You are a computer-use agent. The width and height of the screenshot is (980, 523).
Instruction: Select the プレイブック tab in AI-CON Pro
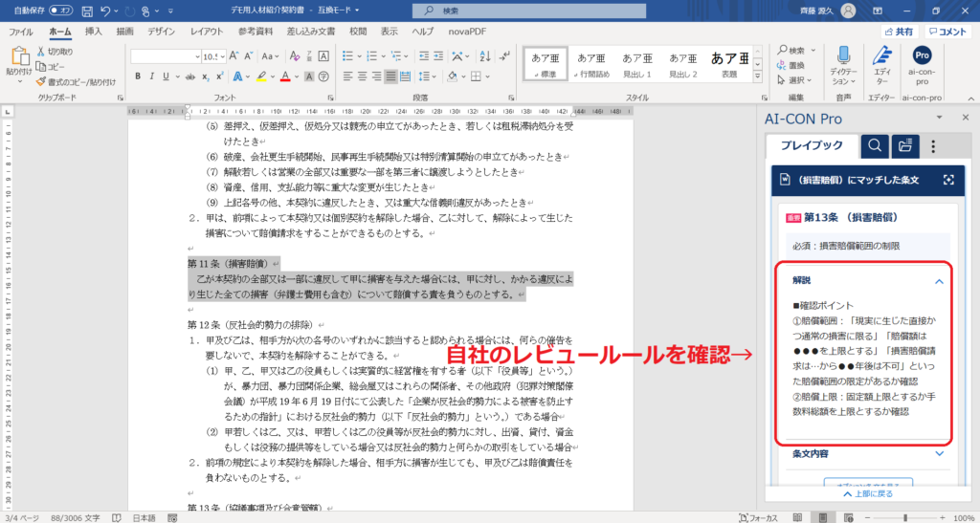click(812, 146)
